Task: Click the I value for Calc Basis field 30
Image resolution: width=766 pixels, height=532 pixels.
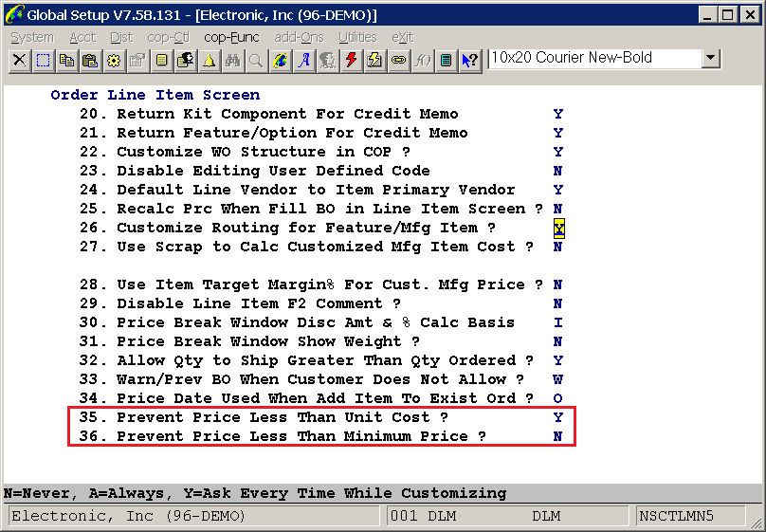Action: coord(557,323)
